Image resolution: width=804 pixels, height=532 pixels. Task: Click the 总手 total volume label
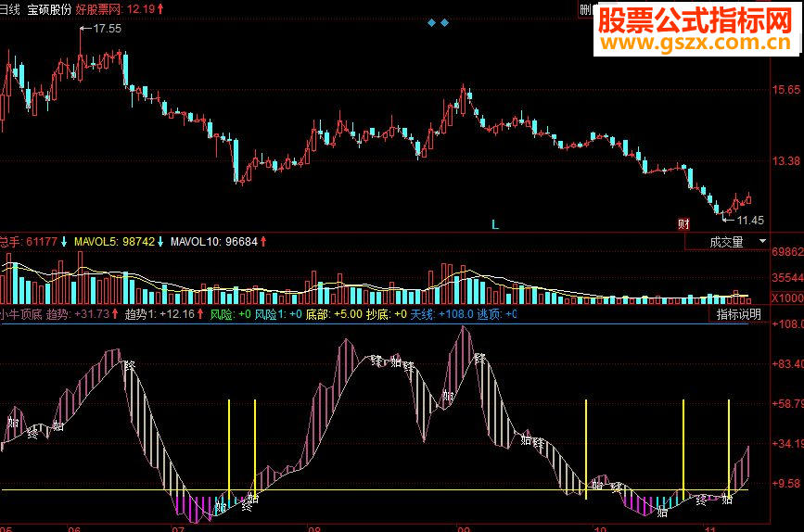tap(28, 241)
